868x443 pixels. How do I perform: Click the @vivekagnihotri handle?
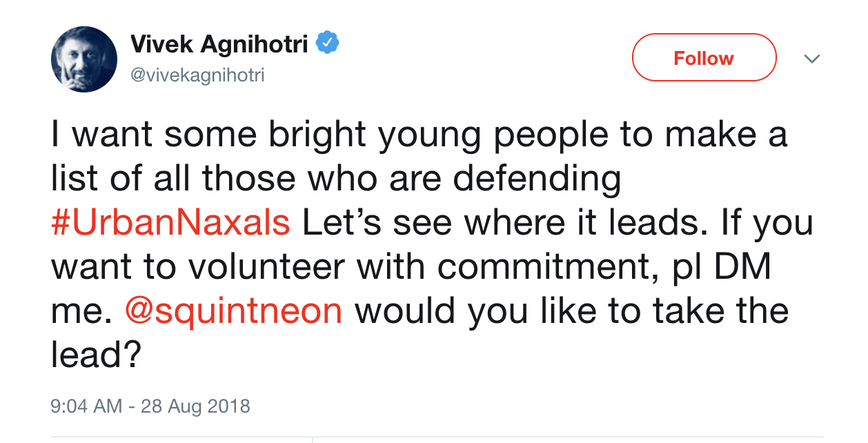click(x=197, y=75)
